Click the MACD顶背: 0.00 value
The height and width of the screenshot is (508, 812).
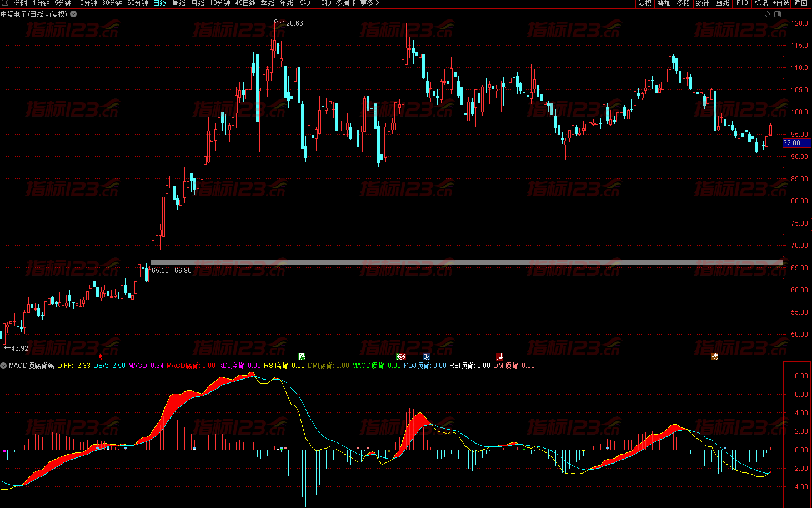[377, 366]
